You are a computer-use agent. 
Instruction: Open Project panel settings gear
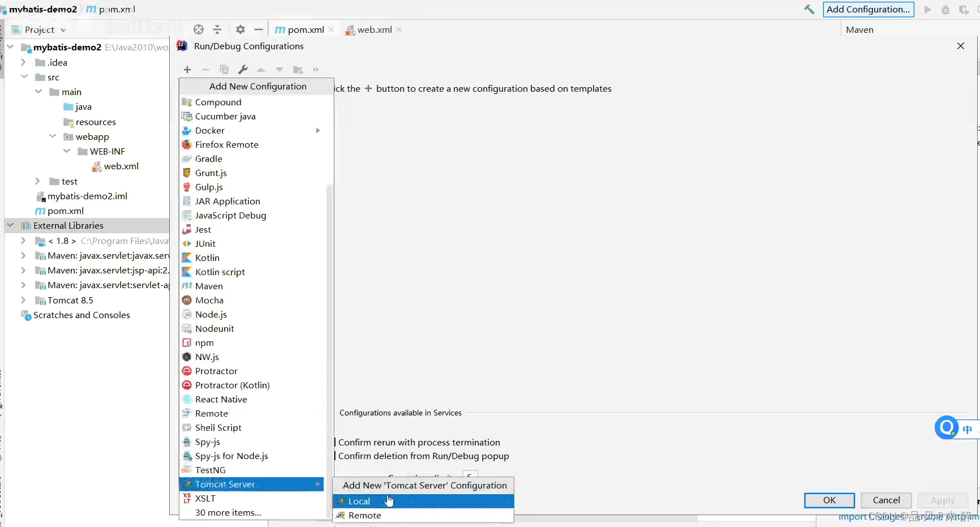coord(240,29)
